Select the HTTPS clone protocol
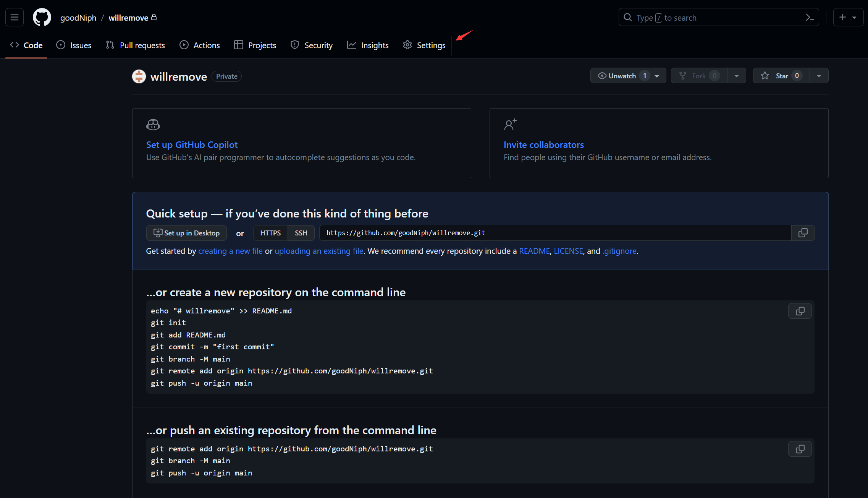 point(270,233)
